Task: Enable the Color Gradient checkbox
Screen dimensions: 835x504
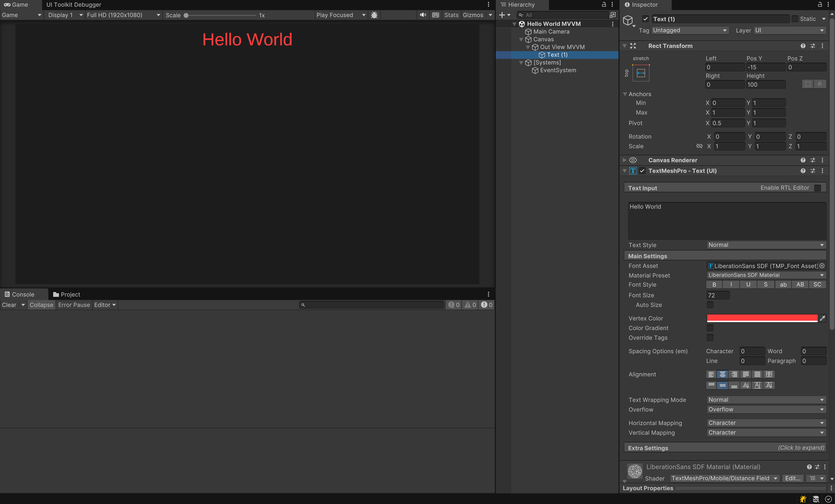Action: click(710, 327)
